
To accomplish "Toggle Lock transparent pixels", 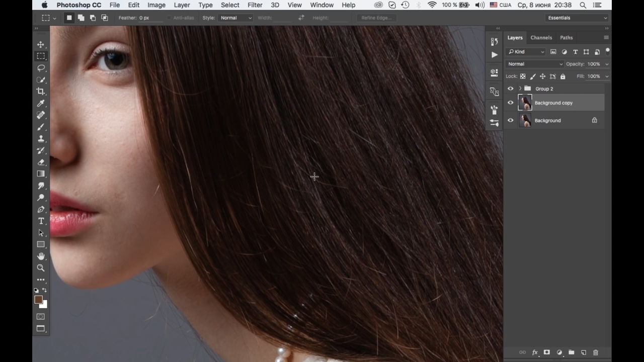I will (523, 76).
